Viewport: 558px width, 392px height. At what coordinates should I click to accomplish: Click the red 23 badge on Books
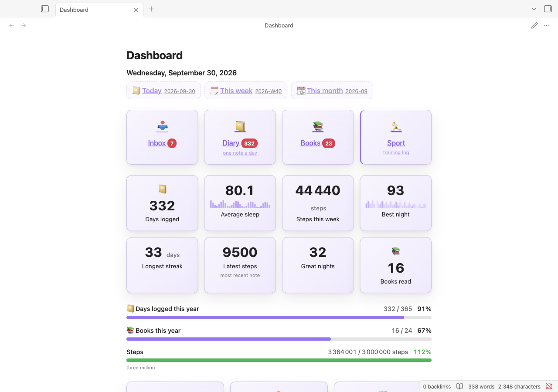329,143
